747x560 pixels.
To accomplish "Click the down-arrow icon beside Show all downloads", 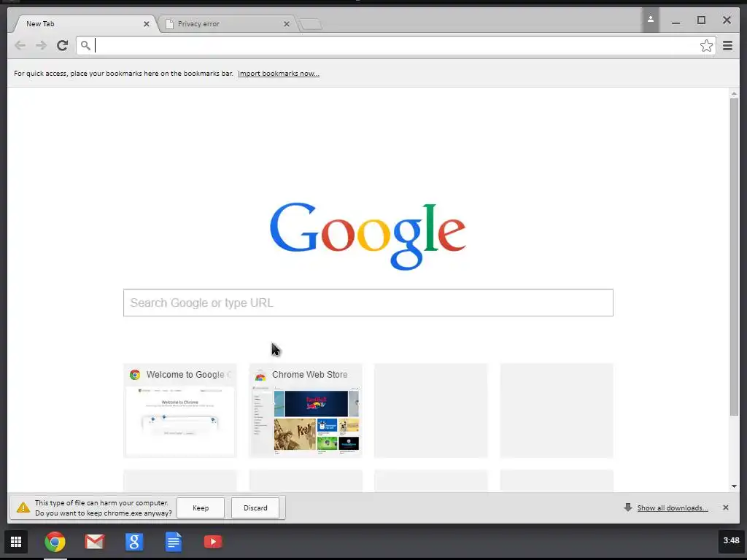I will pyautogui.click(x=628, y=507).
